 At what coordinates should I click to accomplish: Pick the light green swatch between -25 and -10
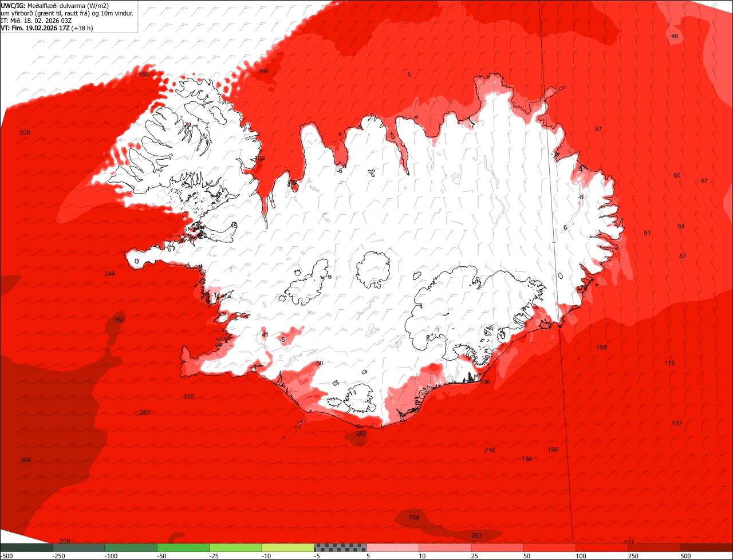point(235,547)
